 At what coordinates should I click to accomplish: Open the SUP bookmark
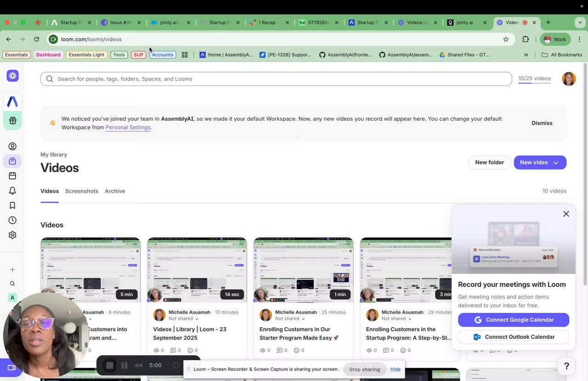138,55
